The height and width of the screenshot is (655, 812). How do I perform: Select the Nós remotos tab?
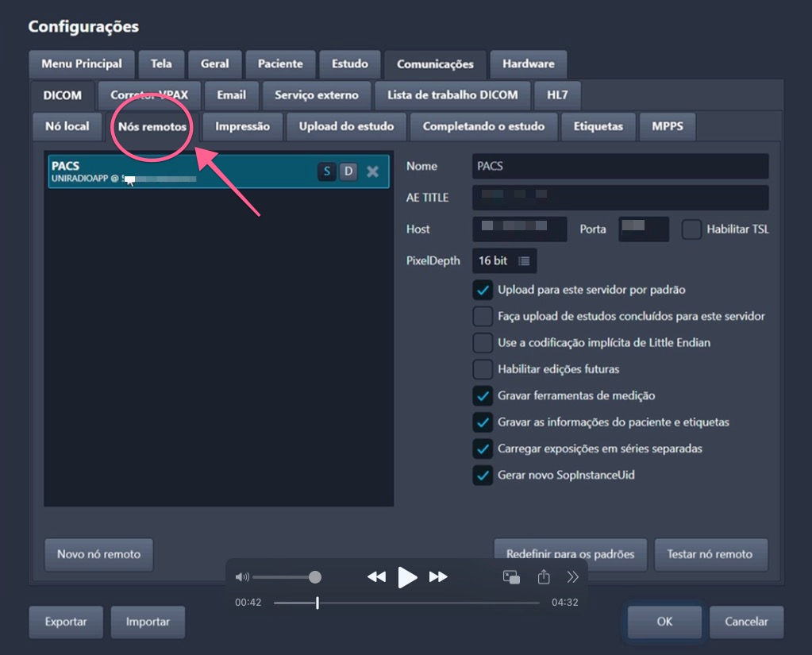tap(152, 127)
